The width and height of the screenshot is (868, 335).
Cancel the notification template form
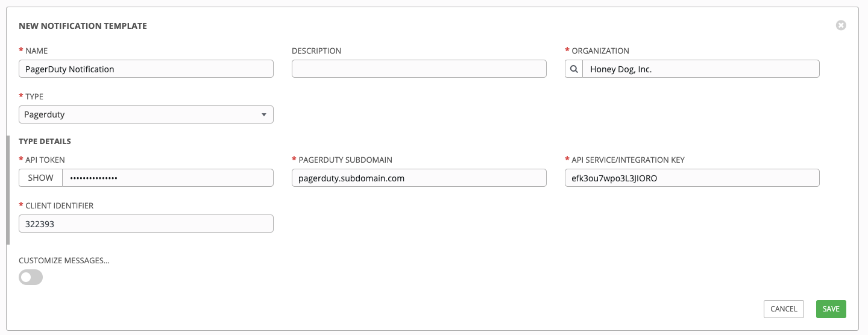(784, 308)
